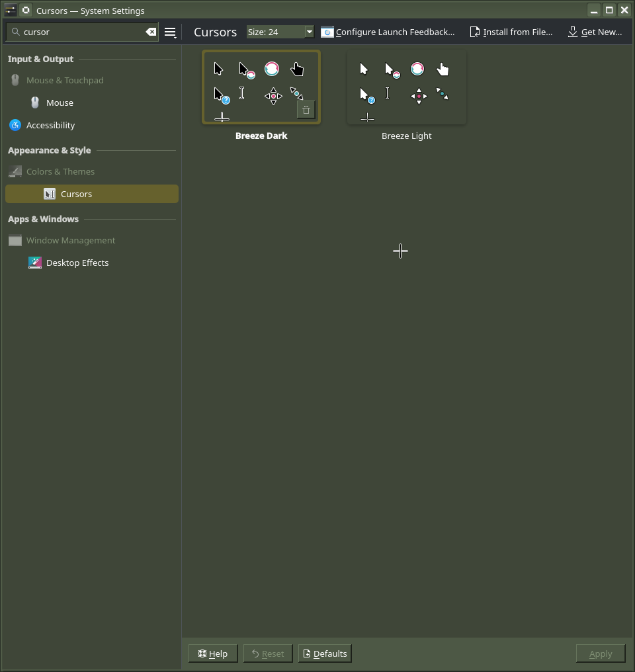The height and width of the screenshot is (672, 635).
Task: Click Install from File button
Action: point(511,32)
